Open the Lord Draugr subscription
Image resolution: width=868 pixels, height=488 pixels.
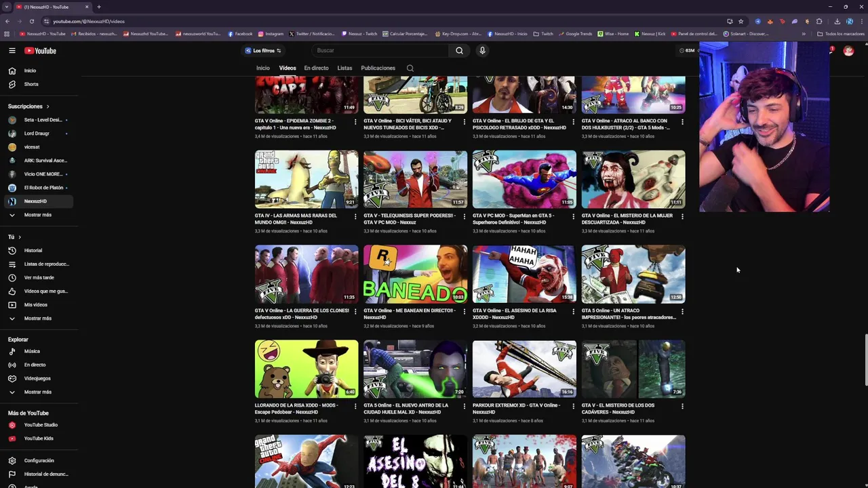[x=37, y=134]
